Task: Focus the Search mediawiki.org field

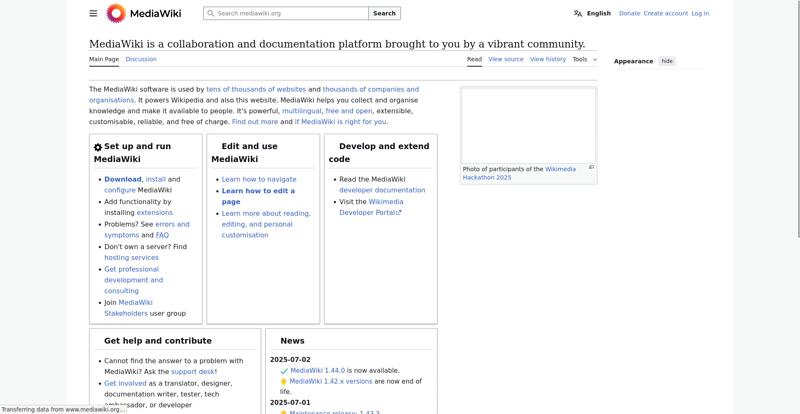Action: click(x=286, y=13)
